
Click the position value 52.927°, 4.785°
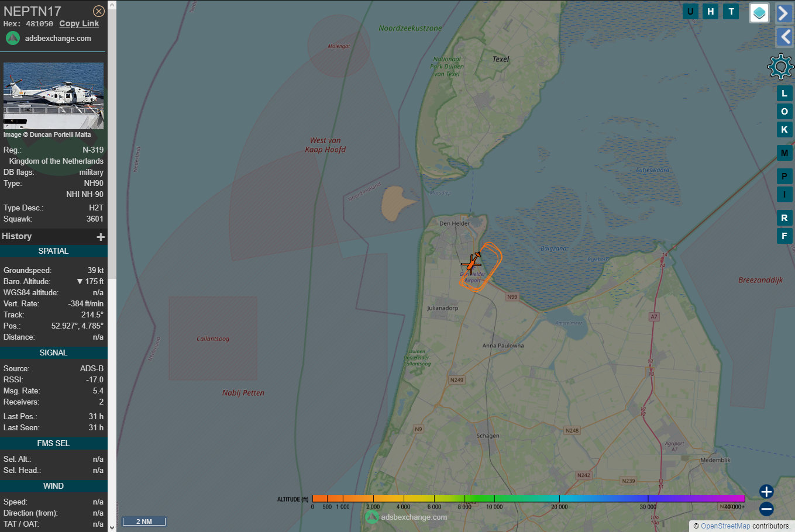pos(77,326)
